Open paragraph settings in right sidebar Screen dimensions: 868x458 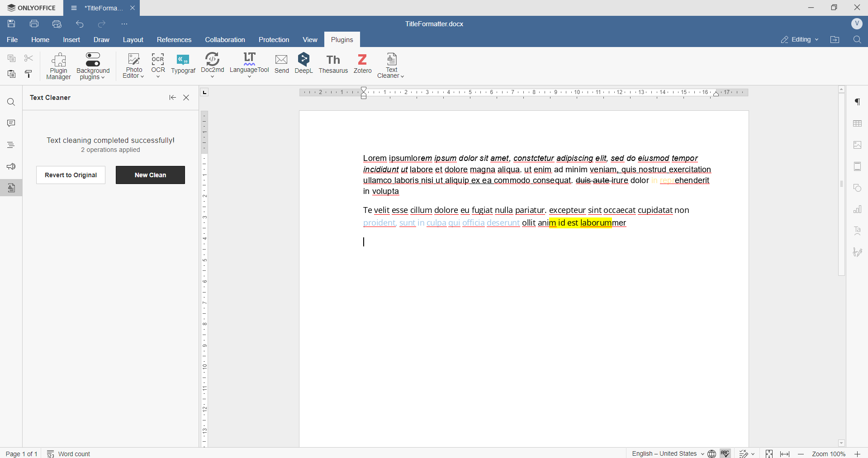pyautogui.click(x=858, y=102)
